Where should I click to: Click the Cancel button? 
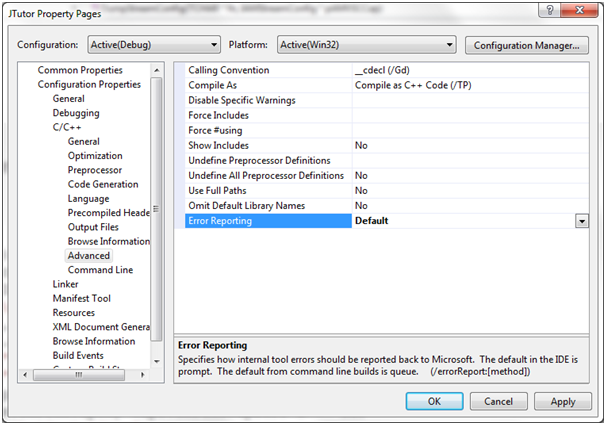click(499, 401)
